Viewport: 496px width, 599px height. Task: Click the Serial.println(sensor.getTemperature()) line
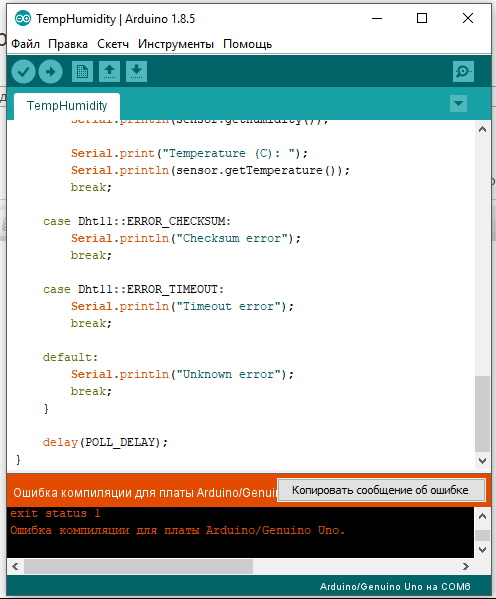pos(210,170)
